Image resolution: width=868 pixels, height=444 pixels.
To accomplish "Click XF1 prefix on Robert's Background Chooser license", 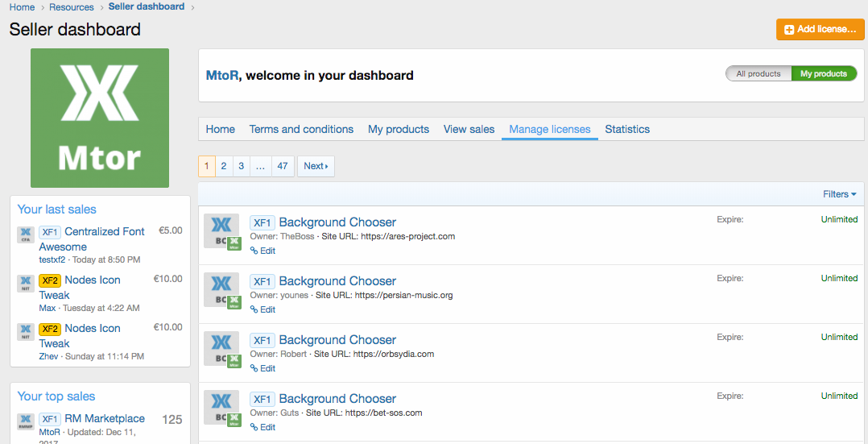I will [x=262, y=340].
